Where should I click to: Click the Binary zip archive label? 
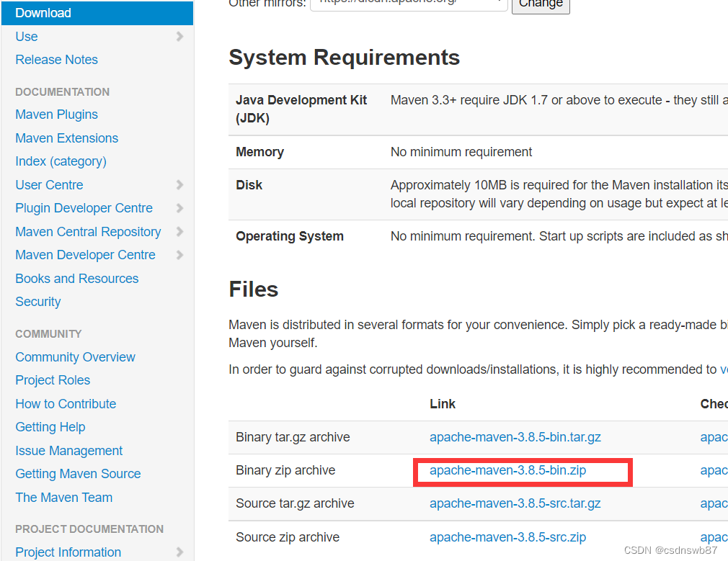[285, 470]
